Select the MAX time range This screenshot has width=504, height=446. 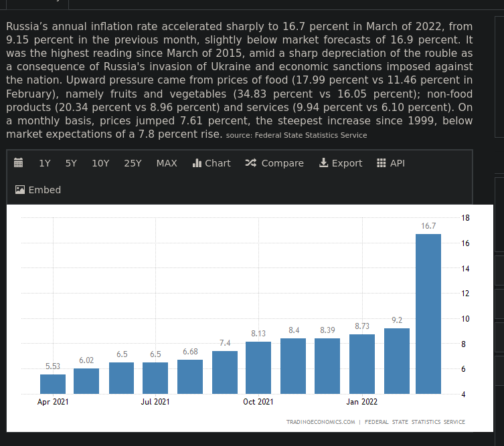(167, 163)
